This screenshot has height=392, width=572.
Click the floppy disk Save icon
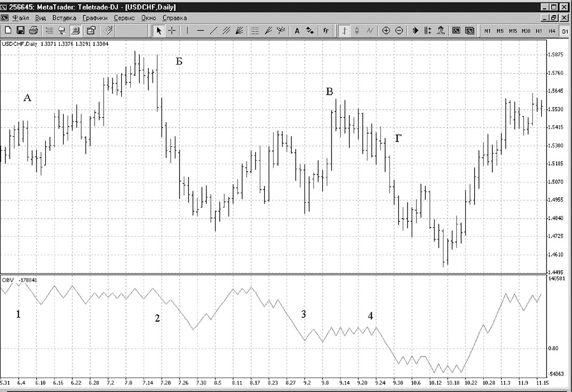coord(20,31)
